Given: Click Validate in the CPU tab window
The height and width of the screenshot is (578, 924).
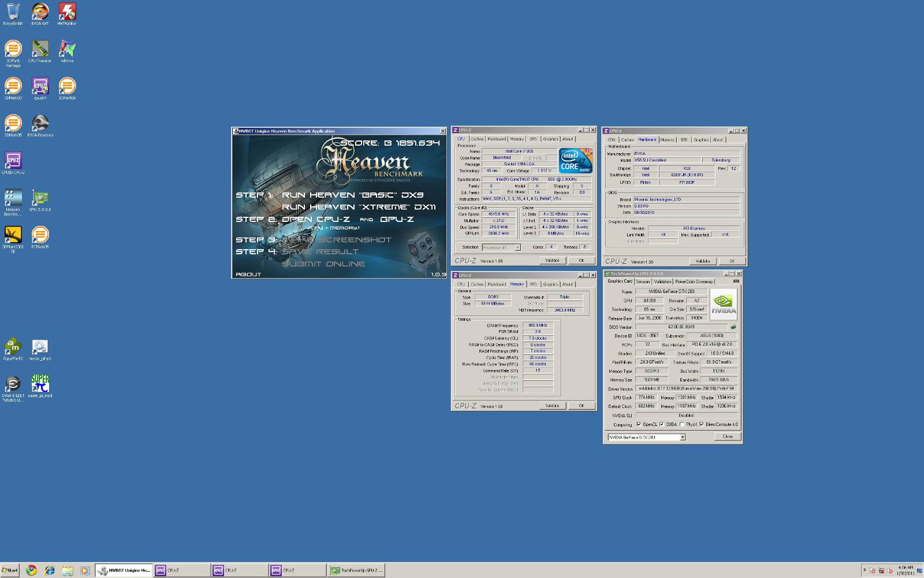Looking at the screenshot, I should (x=552, y=260).
